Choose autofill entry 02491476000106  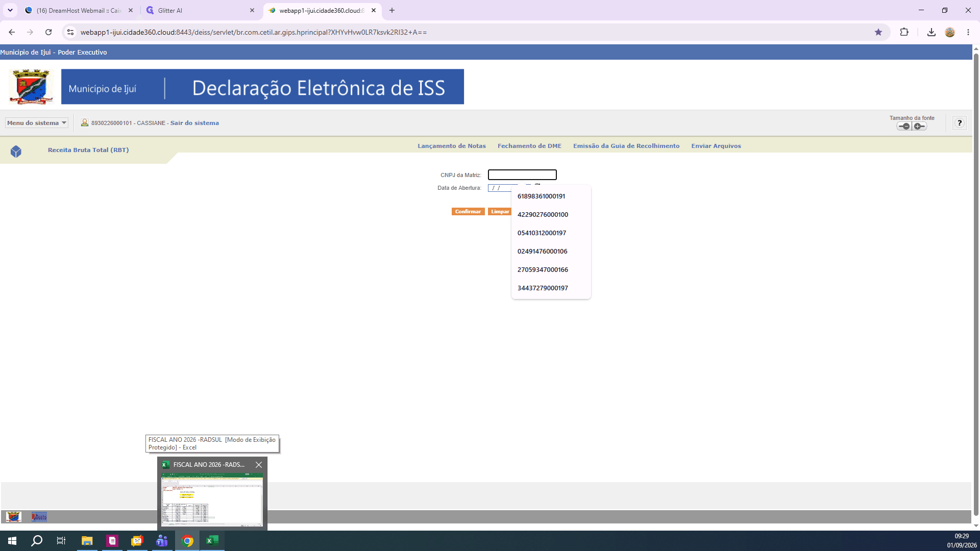551,252
